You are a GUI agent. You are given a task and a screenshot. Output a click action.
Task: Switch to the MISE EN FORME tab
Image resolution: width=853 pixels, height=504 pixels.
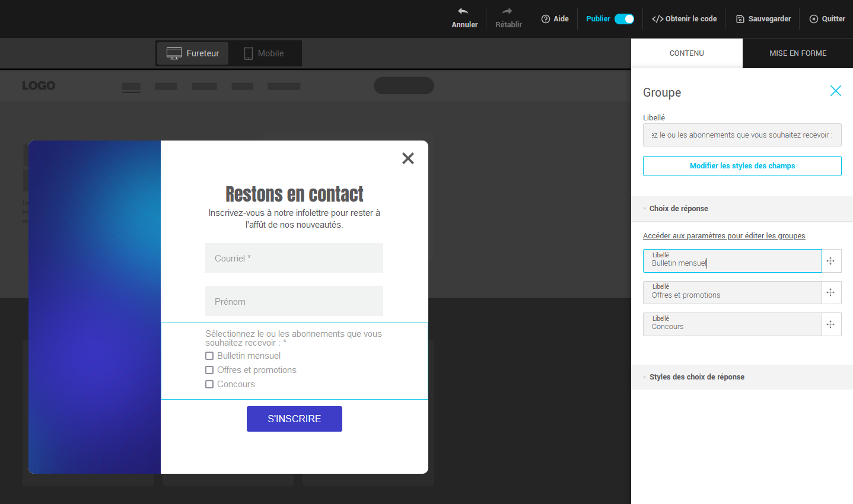pos(797,53)
